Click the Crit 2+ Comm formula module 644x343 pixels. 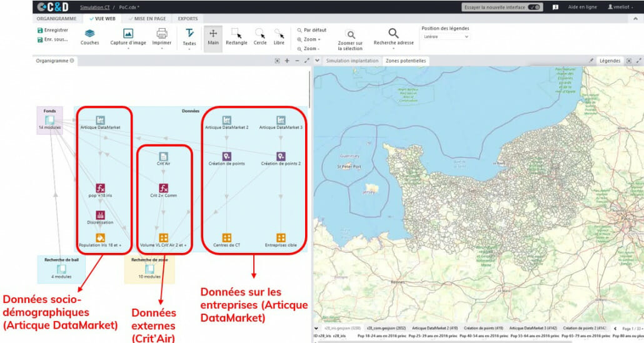click(x=163, y=190)
